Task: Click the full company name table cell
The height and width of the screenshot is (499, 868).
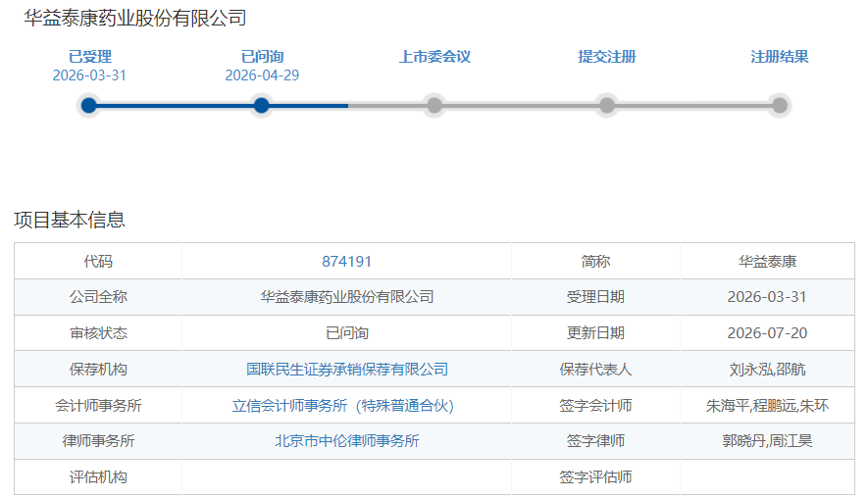Action: [346, 297]
